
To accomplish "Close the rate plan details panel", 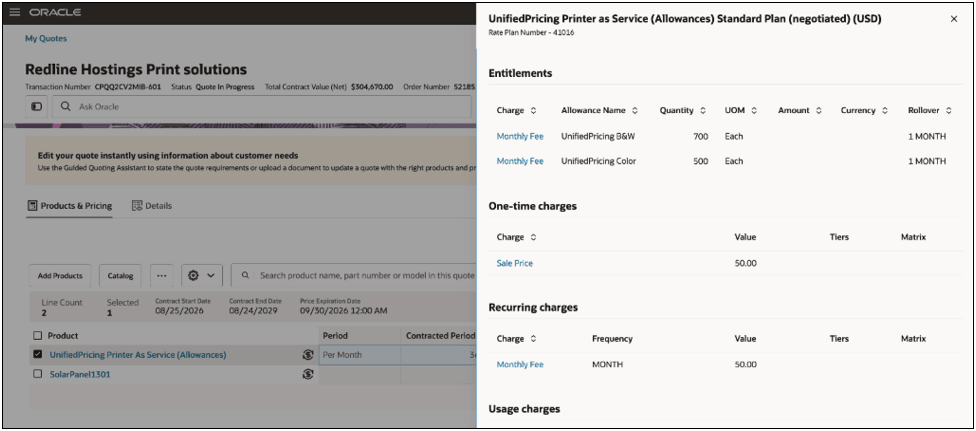I will pos(954,19).
